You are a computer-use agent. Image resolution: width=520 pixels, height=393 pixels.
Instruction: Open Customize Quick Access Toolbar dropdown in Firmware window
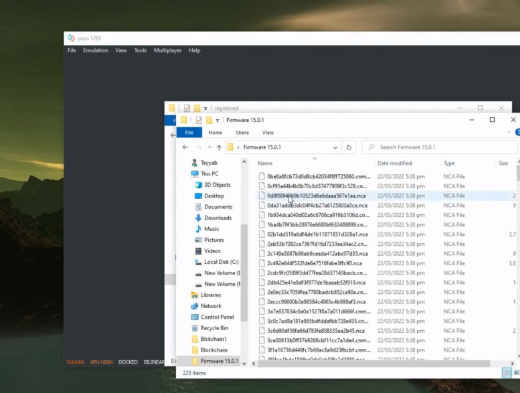click(217, 120)
